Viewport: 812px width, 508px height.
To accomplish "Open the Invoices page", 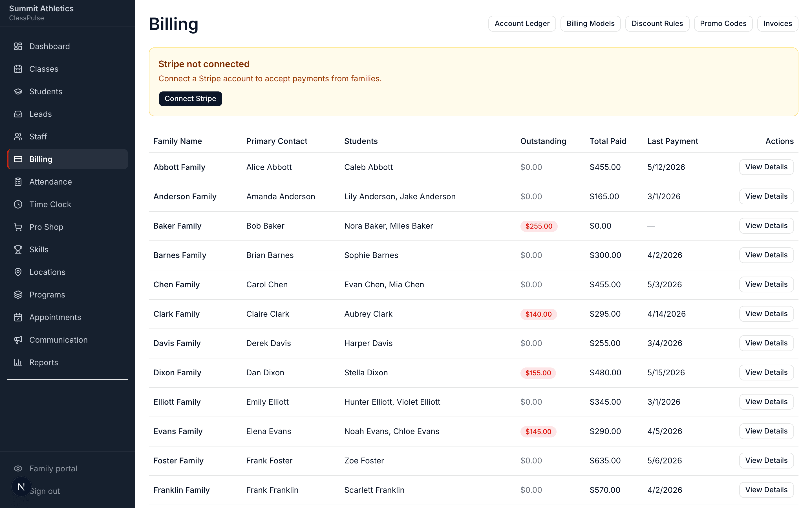I will (x=777, y=23).
